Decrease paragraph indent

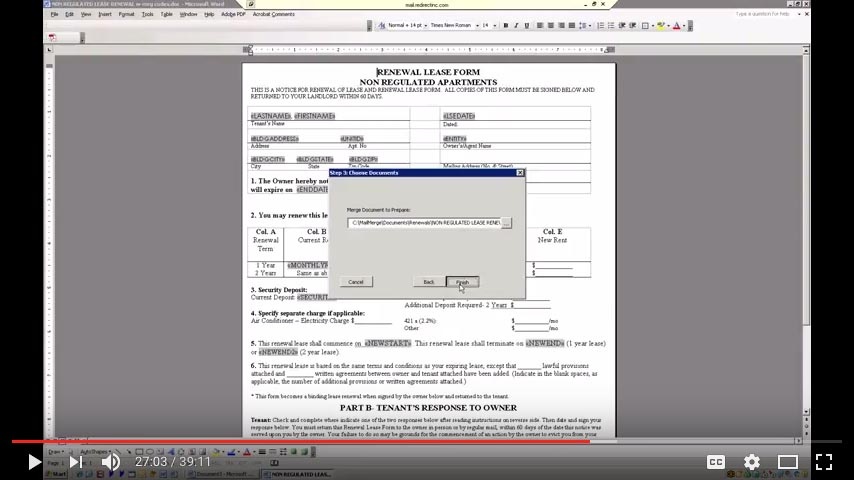pyautogui.click(x=622, y=26)
